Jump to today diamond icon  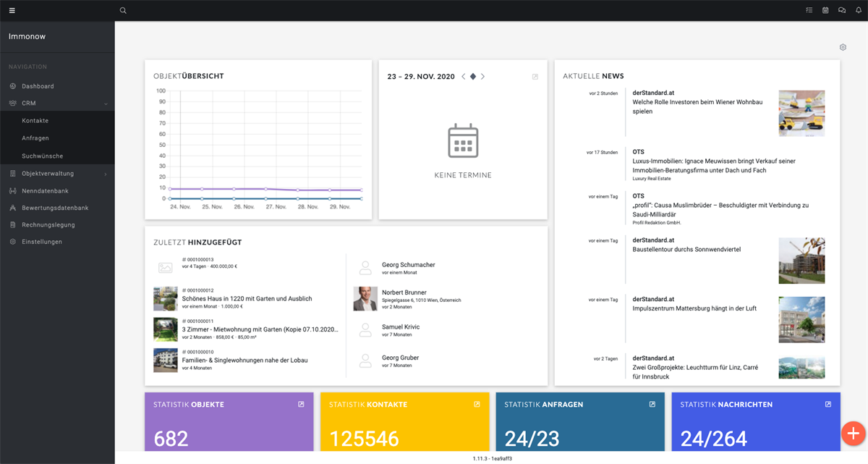[473, 76]
